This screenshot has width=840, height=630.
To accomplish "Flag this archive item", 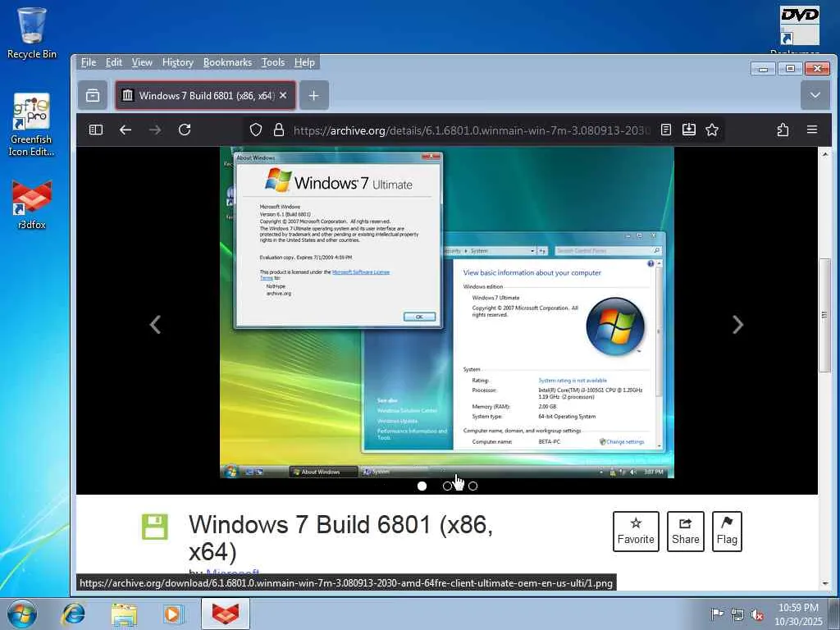I will pyautogui.click(x=727, y=532).
